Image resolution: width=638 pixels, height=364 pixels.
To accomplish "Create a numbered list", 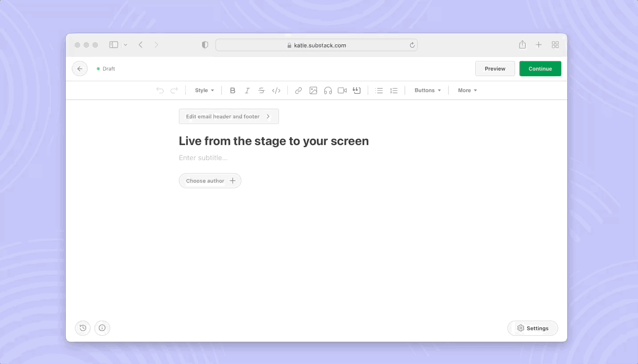I will click(x=394, y=90).
